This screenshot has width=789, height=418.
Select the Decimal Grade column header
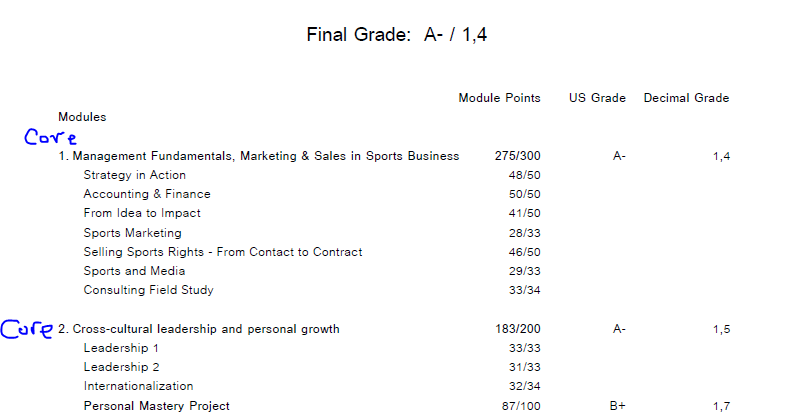point(686,98)
